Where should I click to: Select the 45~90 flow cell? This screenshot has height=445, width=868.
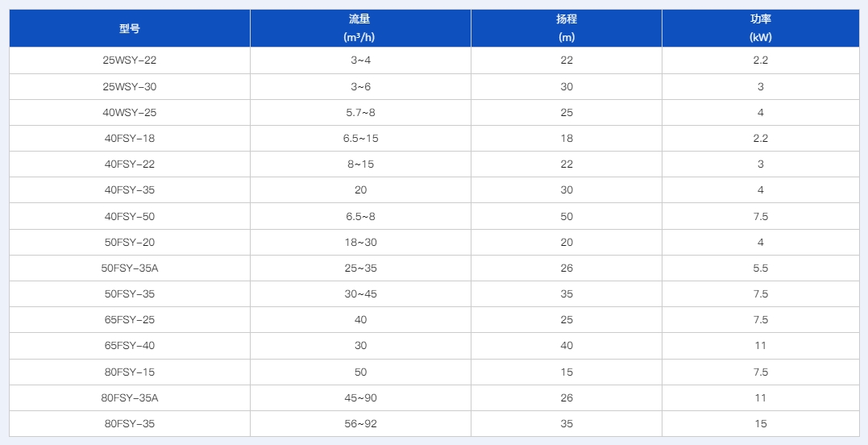tap(360, 397)
